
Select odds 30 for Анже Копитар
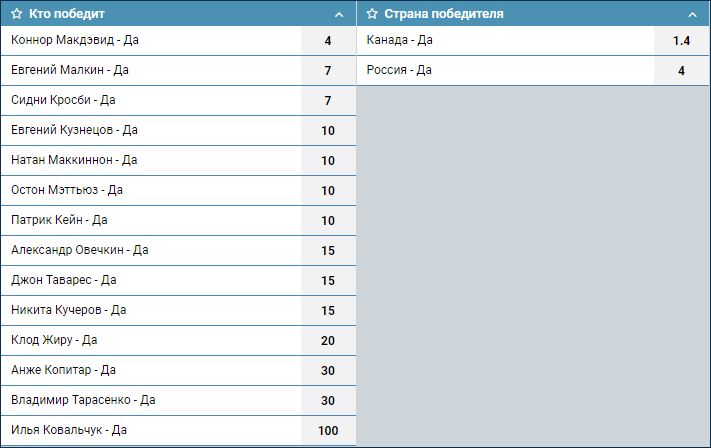click(x=328, y=370)
